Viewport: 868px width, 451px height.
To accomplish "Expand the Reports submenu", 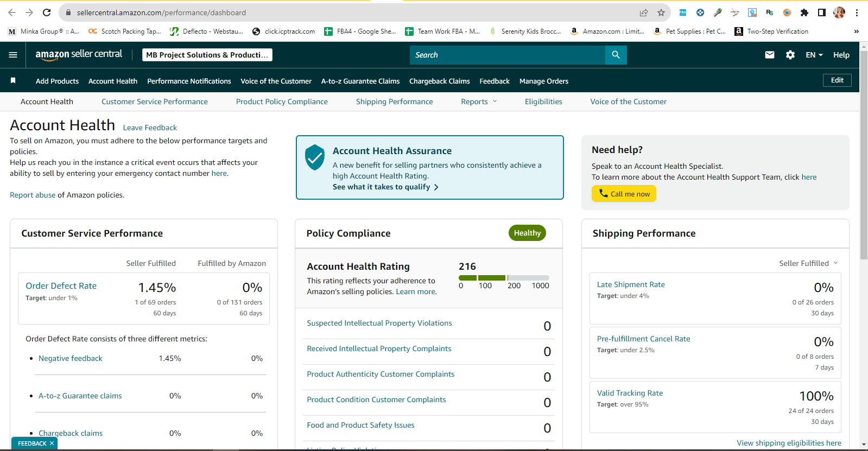I will tap(479, 101).
